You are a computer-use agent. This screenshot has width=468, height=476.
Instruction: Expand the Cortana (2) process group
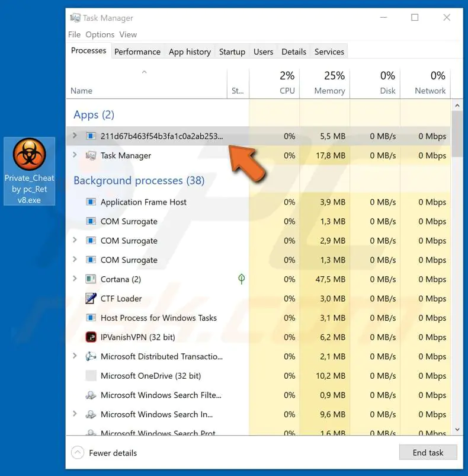pyautogui.click(x=75, y=279)
